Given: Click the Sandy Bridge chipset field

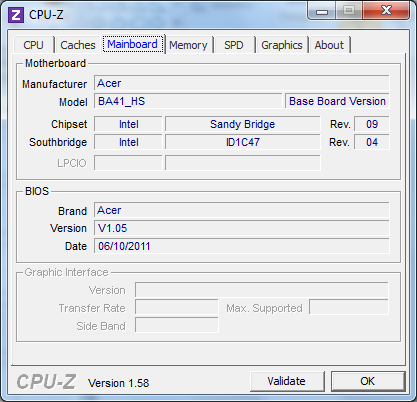Looking at the screenshot, I should click(x=243, y=124).
